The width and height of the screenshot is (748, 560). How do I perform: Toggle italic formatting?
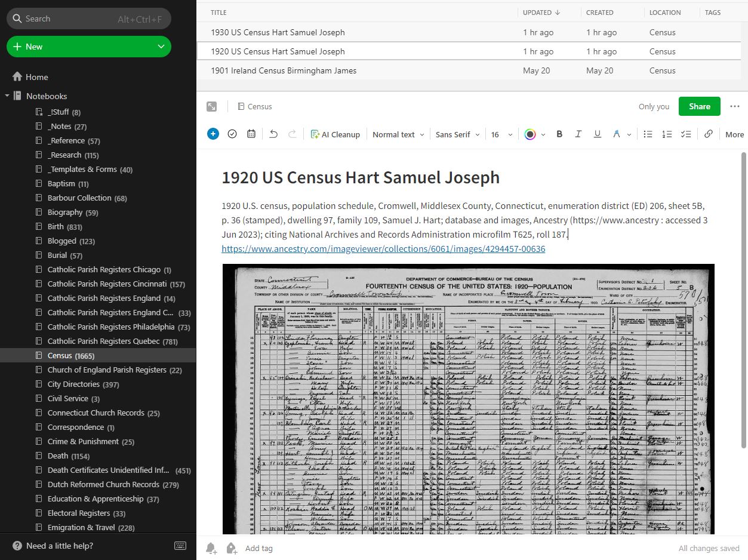click(x=578, y=134)
